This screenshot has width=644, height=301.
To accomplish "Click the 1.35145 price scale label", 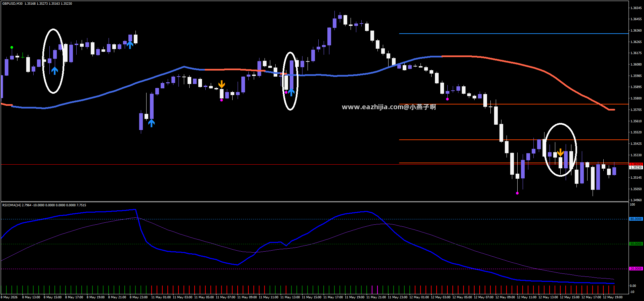I will point(636,178).
